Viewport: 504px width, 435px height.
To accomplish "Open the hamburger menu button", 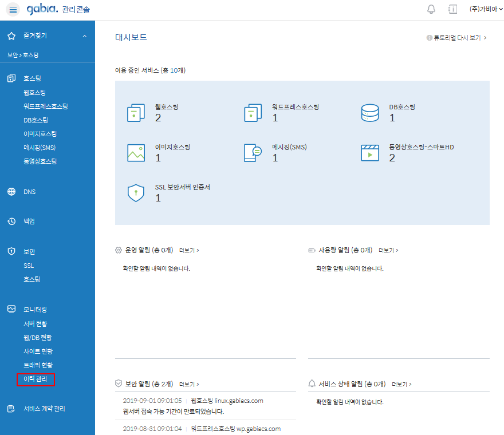I will 13,10.
